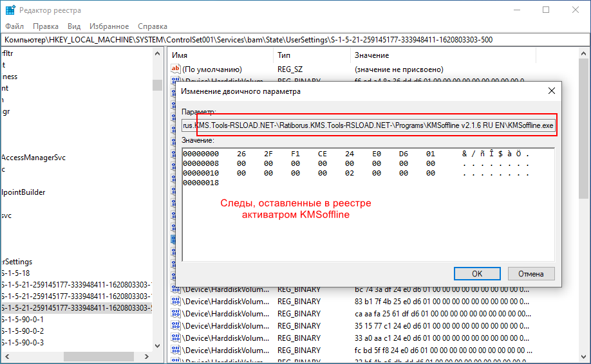Viewport: 591px width, 364px height.
Task: Click the Registry Editor icon in title bar
Action: (10, 10)
